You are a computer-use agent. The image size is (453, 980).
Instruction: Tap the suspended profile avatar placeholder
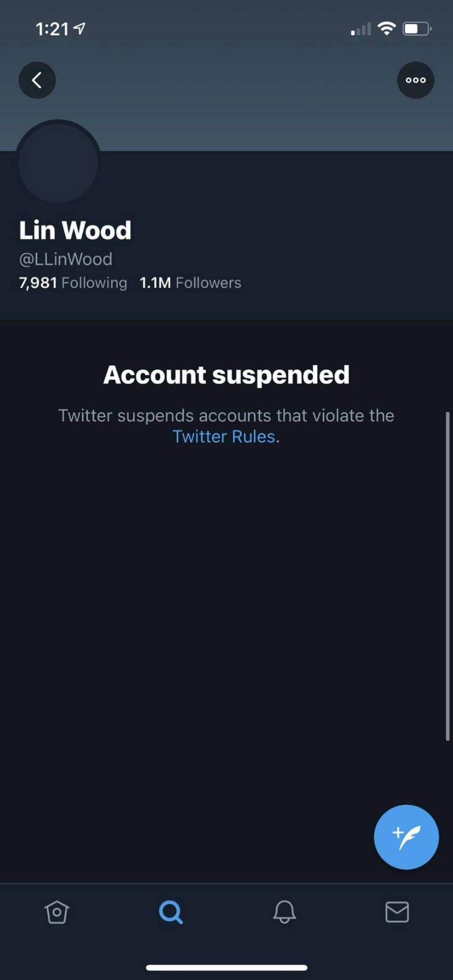tap(58, 163)
